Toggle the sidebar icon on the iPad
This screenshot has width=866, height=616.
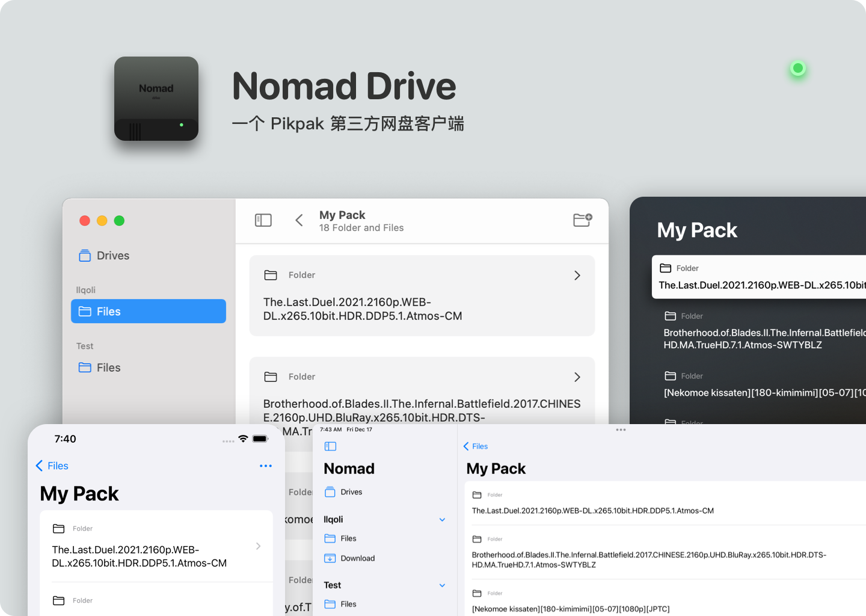[330, 446]
